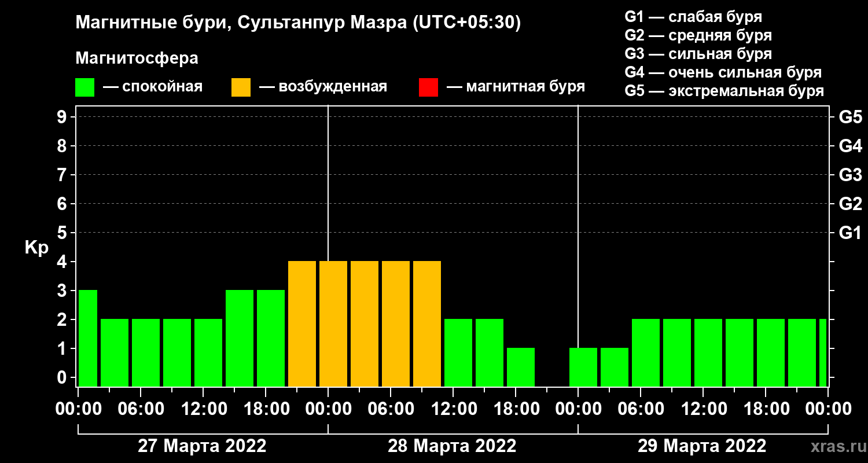Click the Kp 3 green bar just before 18:00 on 27 Марта

240,338
